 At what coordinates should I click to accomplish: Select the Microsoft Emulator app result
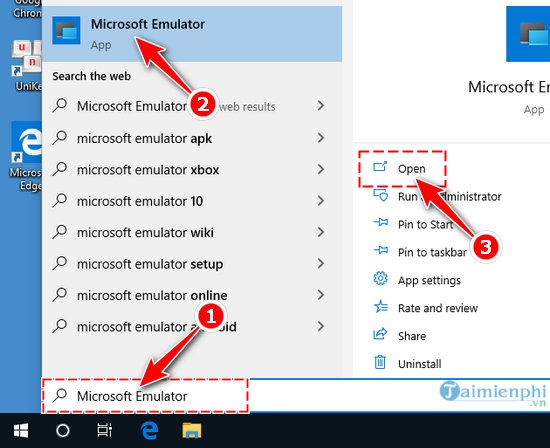point(192,34)
